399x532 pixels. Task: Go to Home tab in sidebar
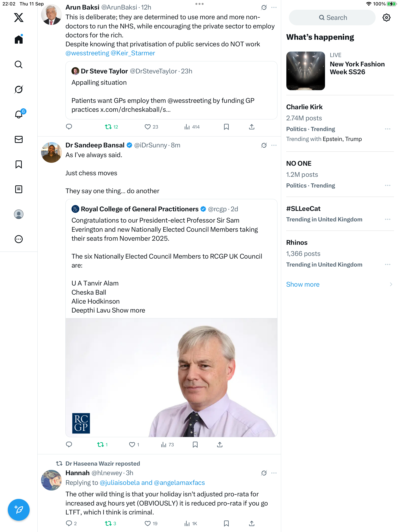tap(19, 40)
